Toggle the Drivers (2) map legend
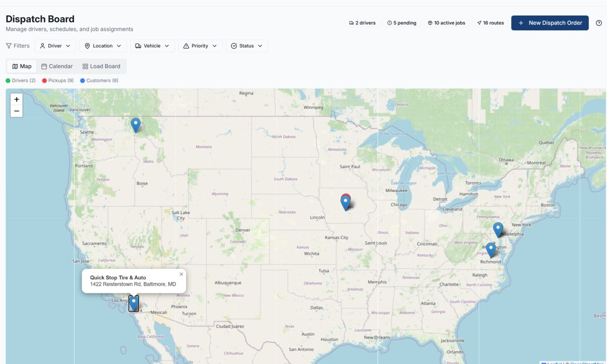The image size is (607, 364). pos(20,80)
